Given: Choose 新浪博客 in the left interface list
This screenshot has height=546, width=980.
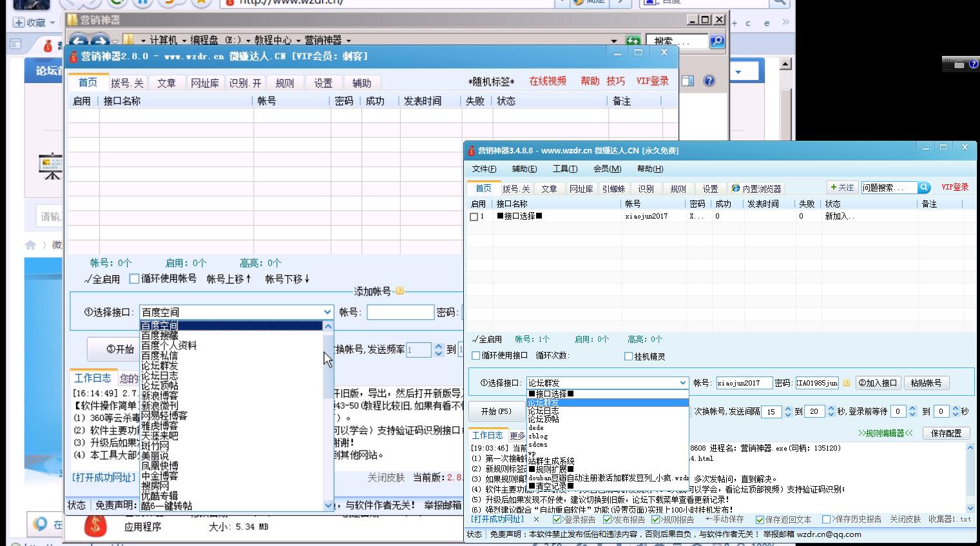Looking at the screenshot, I should 159,395.
